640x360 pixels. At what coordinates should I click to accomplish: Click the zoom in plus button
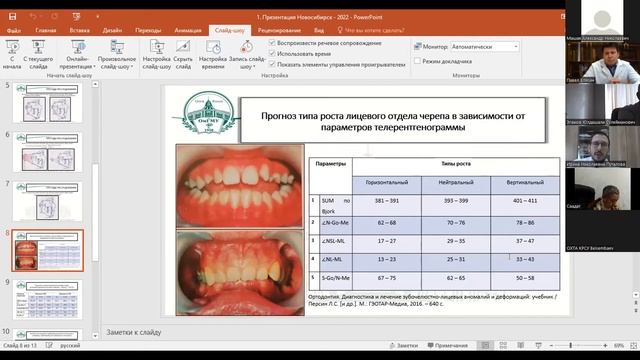tap(605, 346)
